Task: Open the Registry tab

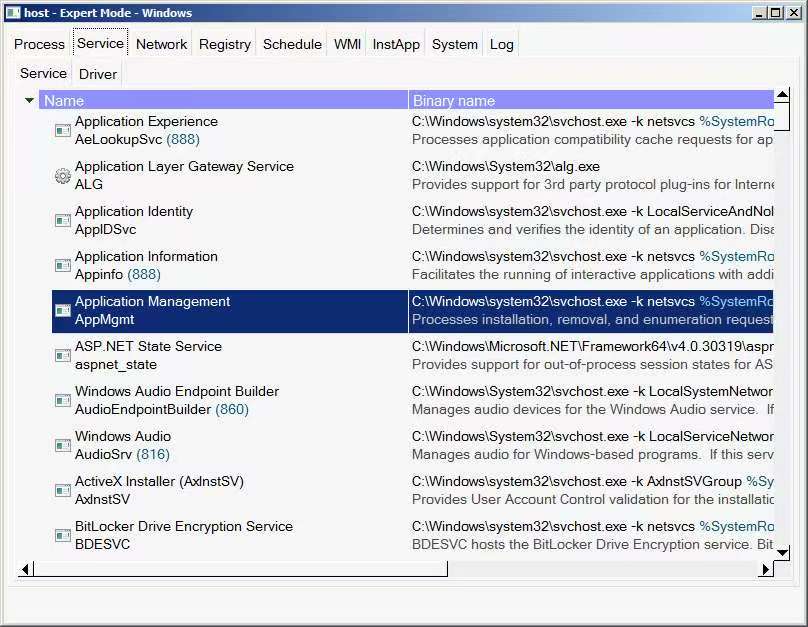Action: (x=225, y=44)
